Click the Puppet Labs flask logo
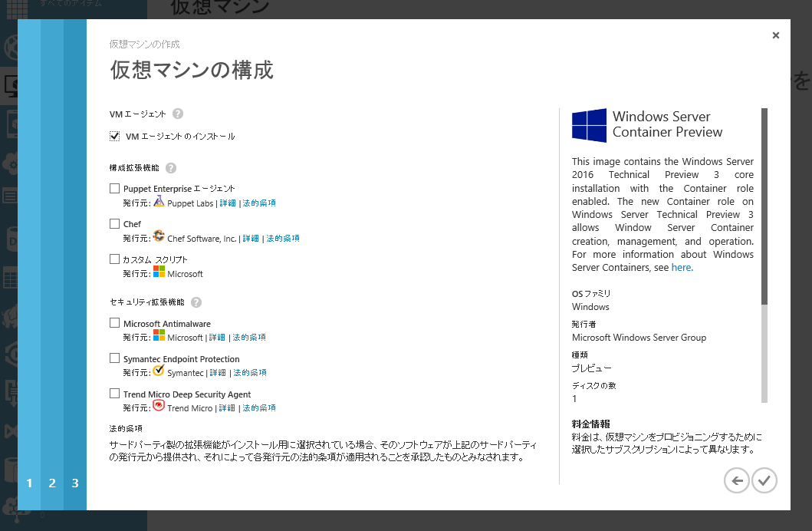 159,201
